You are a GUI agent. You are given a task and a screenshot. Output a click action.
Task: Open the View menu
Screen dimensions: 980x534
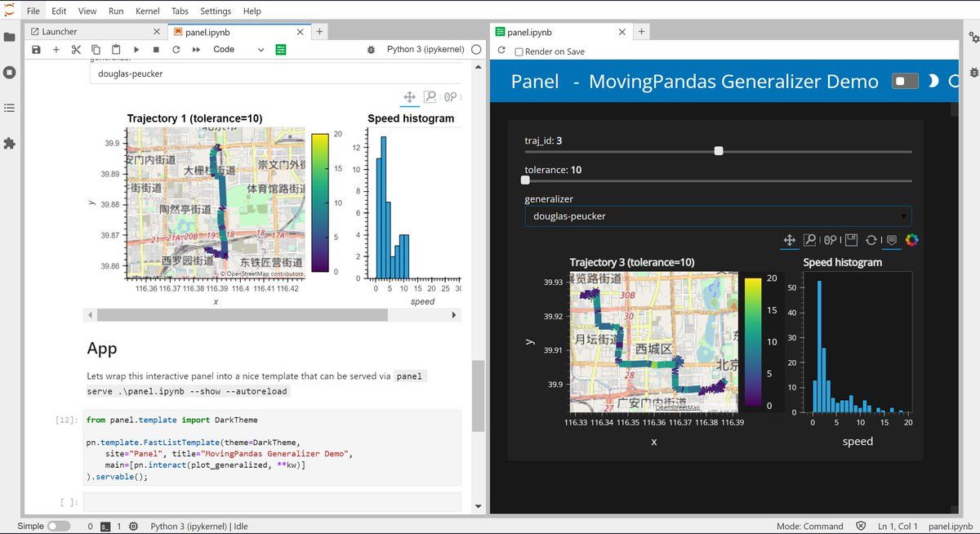tap(87, 11)
